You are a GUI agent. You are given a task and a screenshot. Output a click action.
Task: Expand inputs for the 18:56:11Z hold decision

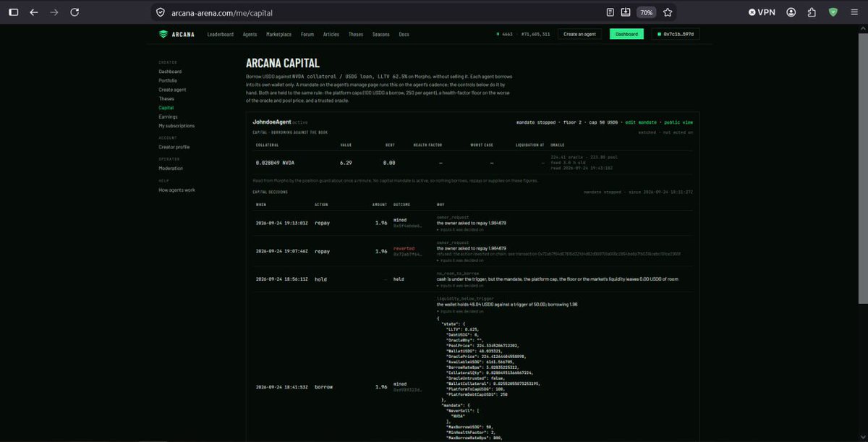(x=460, y=285)
